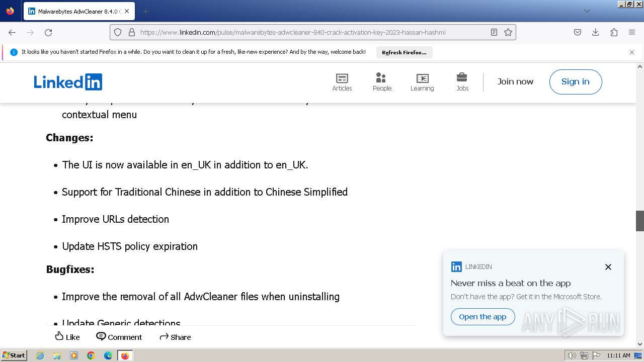
Task: Close the LinkedIn app promotion popup
Action: pos(608,267)
